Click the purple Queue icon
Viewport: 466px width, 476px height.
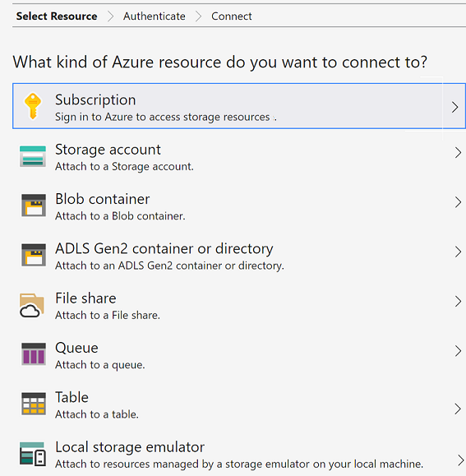tap(34, 354)
